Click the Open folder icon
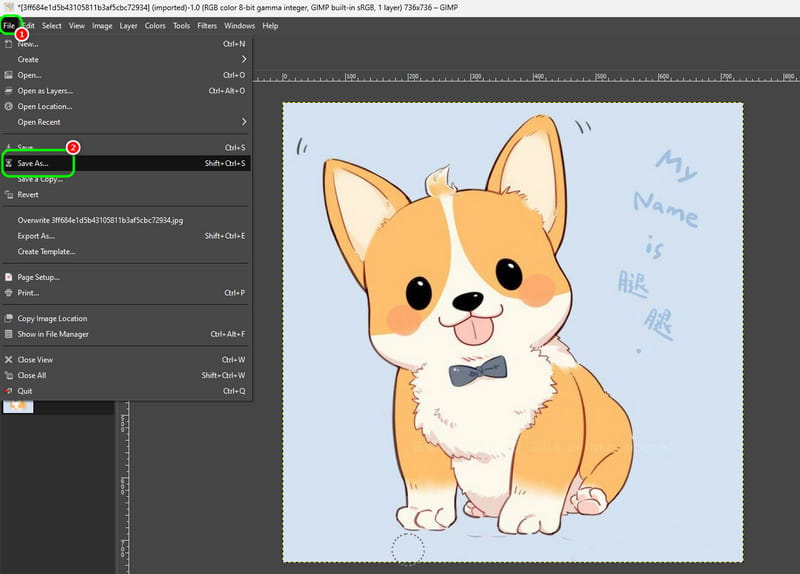The height and width of the screenshot is (574, 800). click(9, 75)
